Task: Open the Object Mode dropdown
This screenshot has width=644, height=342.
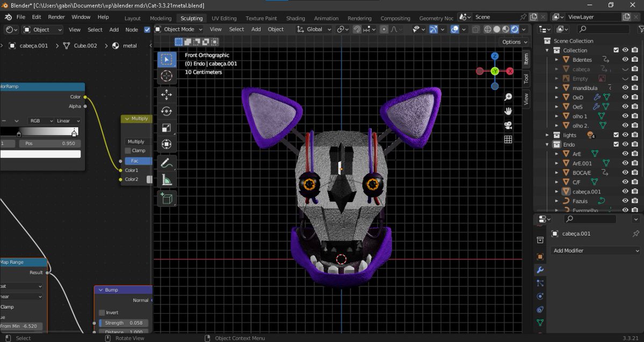Action: click(x=179, y=29)
